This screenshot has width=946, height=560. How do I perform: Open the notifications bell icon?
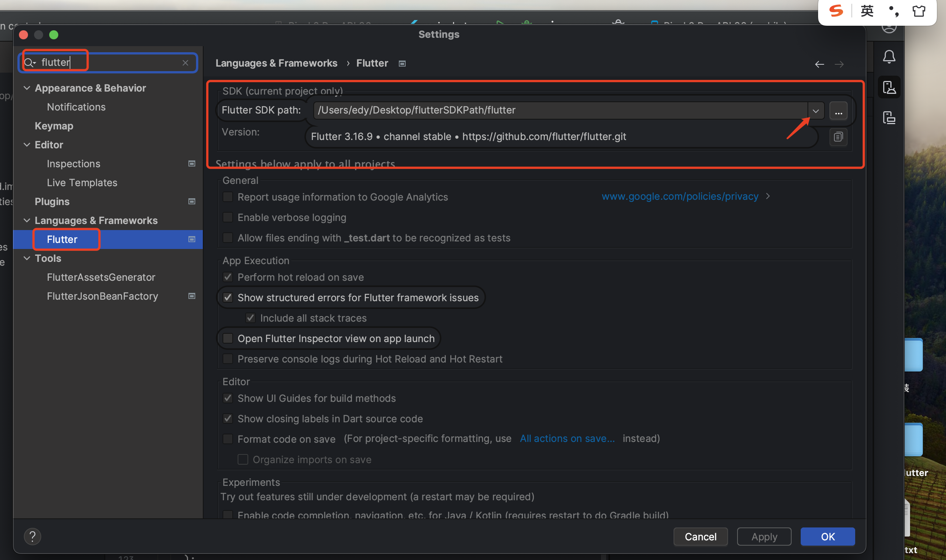tap(889, 57)
